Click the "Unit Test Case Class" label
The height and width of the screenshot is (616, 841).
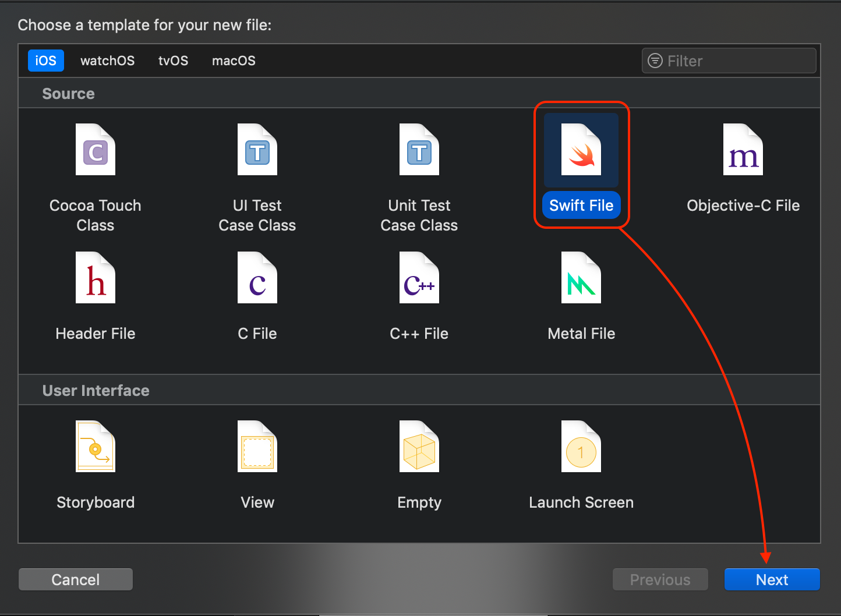click(419, 215)
